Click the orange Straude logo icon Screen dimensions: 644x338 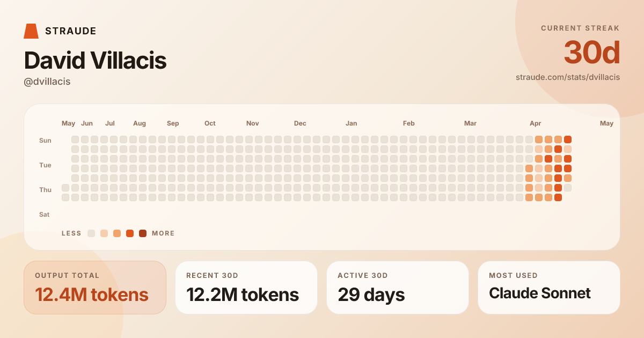31,31
